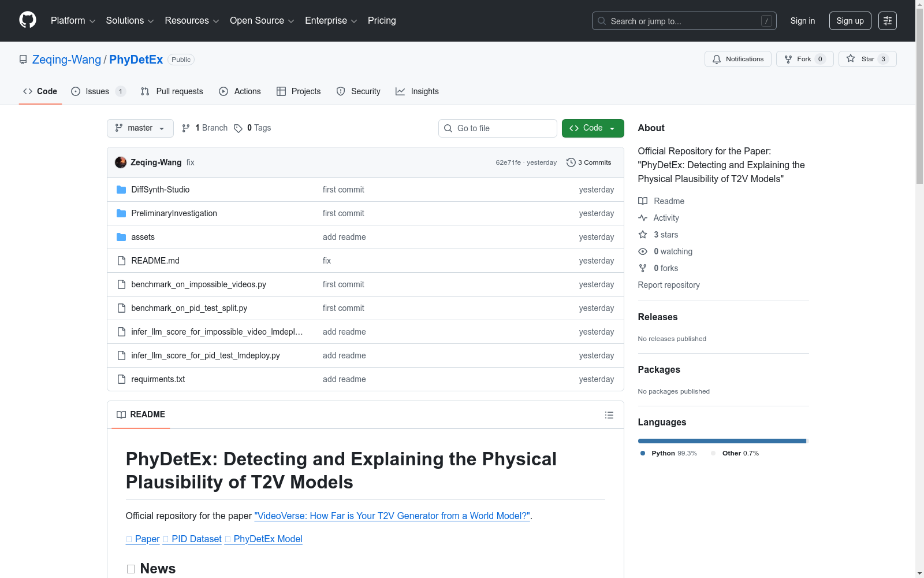This screenshot has width=924, height=578.
Task: Open infer_llm_score_for_pid_test_lmdeploy.py file
Action: [x=206, y=355]
